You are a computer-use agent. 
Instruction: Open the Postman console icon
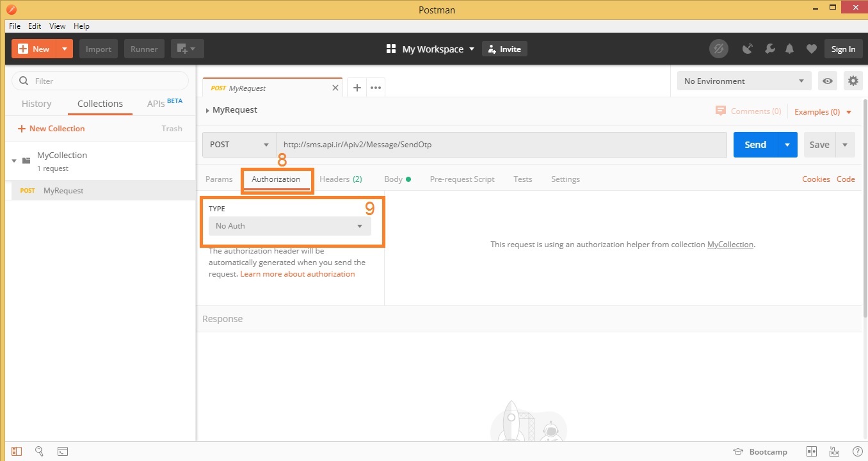(x=62, y=451)
